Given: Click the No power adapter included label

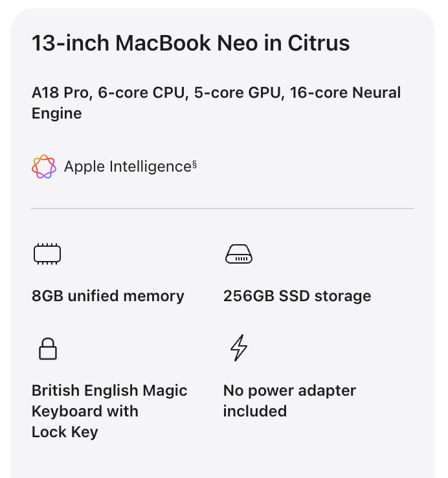Looking at the screenshot, I should [x=289, y=400].
